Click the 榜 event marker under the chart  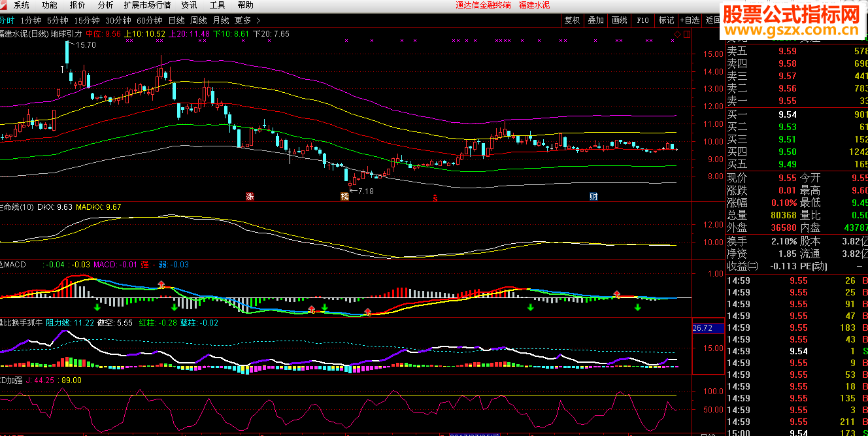tap(344, 196)
